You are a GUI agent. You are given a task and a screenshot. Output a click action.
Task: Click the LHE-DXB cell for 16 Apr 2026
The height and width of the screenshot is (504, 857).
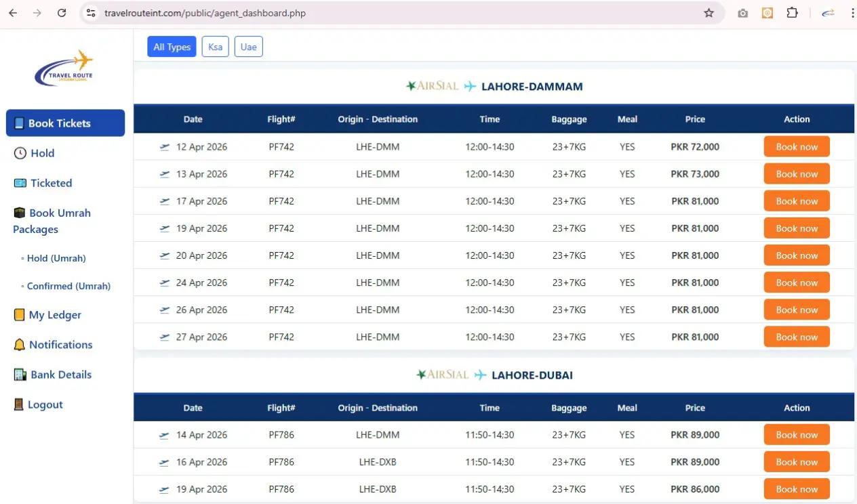tap(378, 462)
